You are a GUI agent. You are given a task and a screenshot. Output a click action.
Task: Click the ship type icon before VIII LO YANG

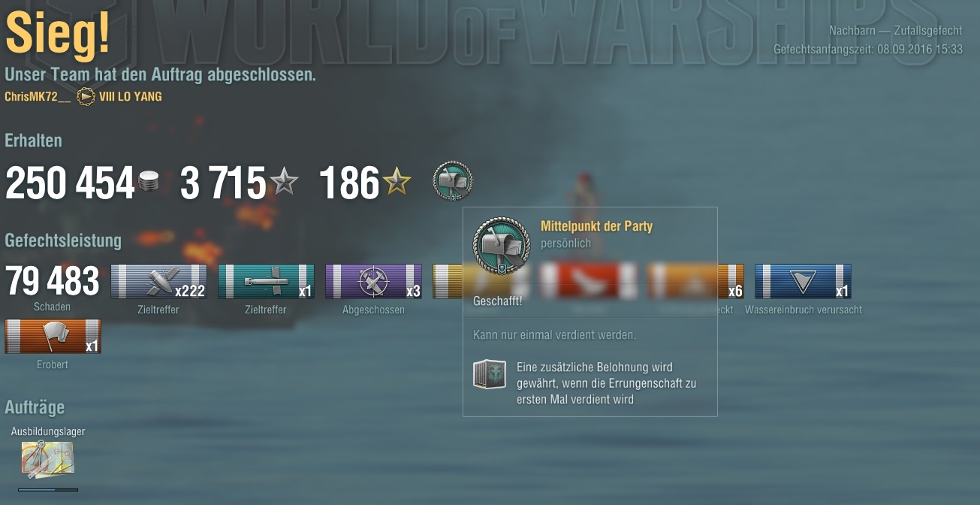(x=86, y=97)
